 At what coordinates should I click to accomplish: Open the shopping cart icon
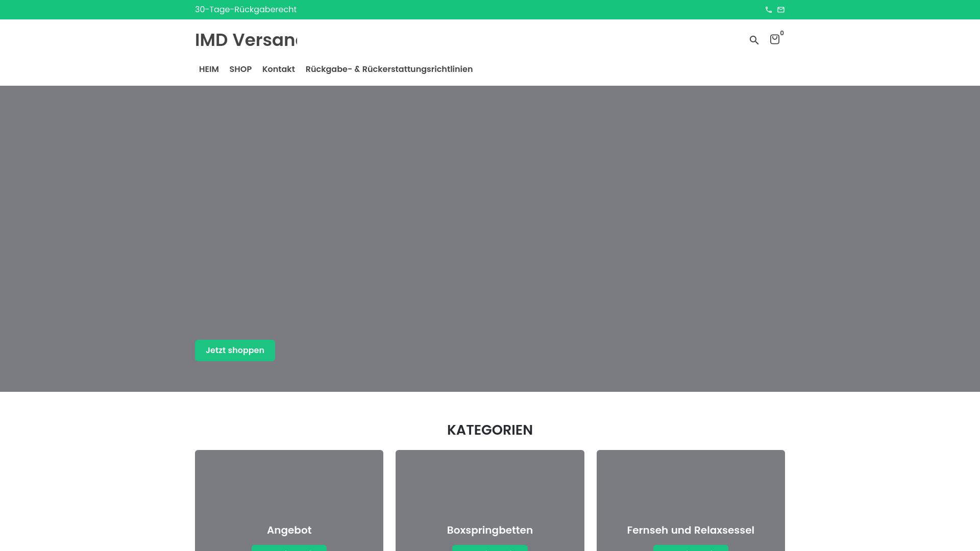(774, 40)
